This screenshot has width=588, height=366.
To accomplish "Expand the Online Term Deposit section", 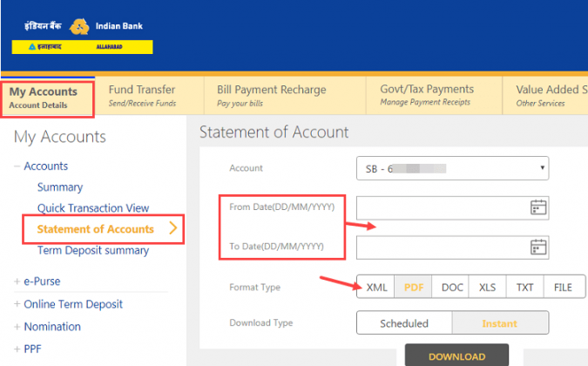I will coord(17,304).
